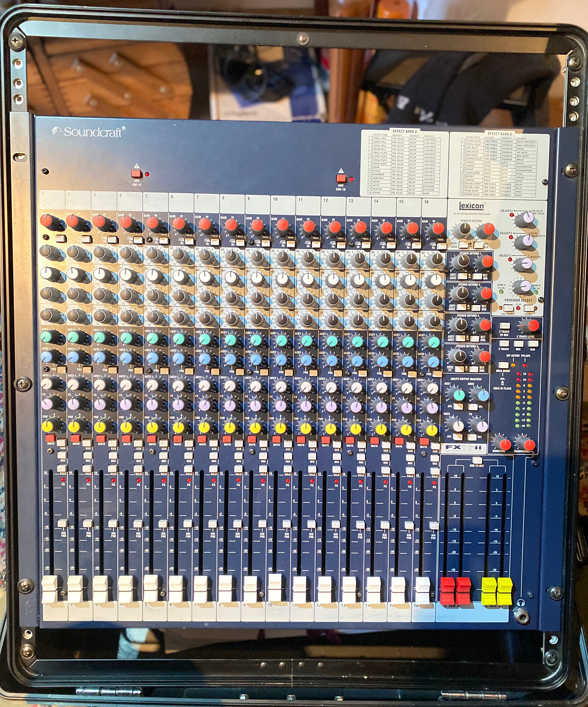Select the ADJUST1 pre-delay knob
Screen dimensions: 588x707
[527, 218]
